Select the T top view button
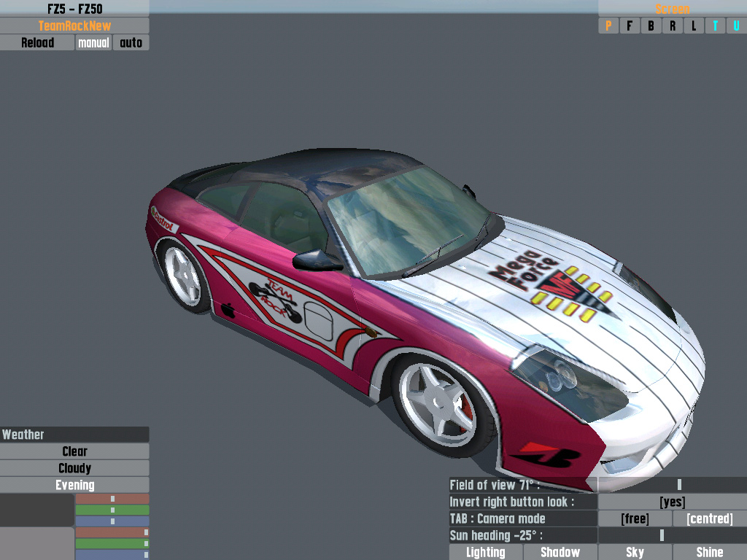Image resolution: width=747 pixels, height=560 pixels. tap(715, 26)
